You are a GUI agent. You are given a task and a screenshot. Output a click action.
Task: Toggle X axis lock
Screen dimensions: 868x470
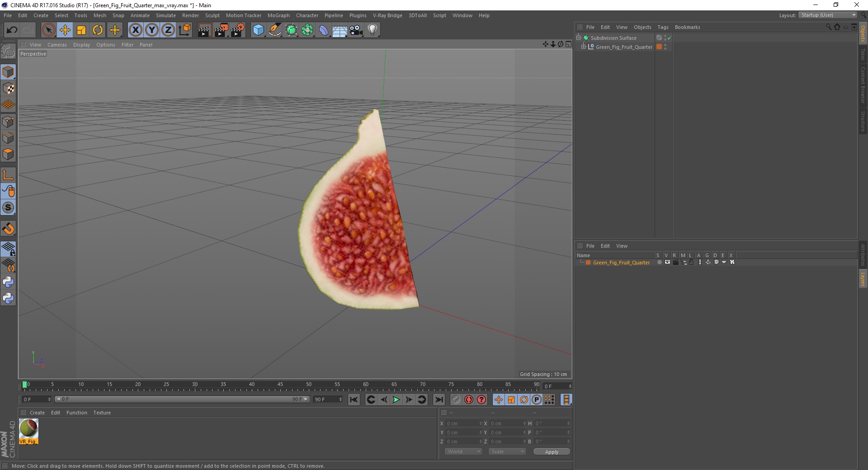[135, 30]
